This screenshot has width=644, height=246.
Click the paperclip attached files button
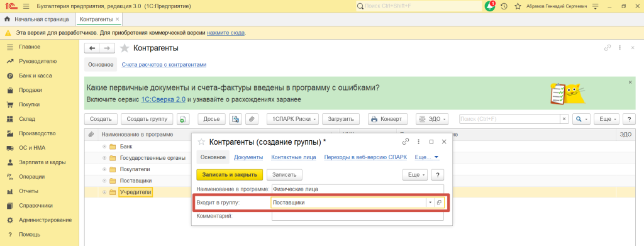252,119
